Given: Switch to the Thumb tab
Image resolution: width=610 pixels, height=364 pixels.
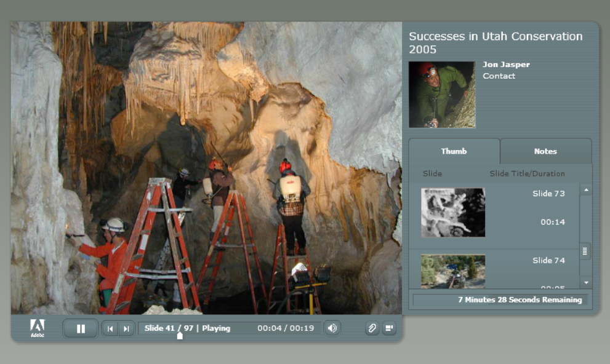Looking at the screenshot, I should 454,151.
